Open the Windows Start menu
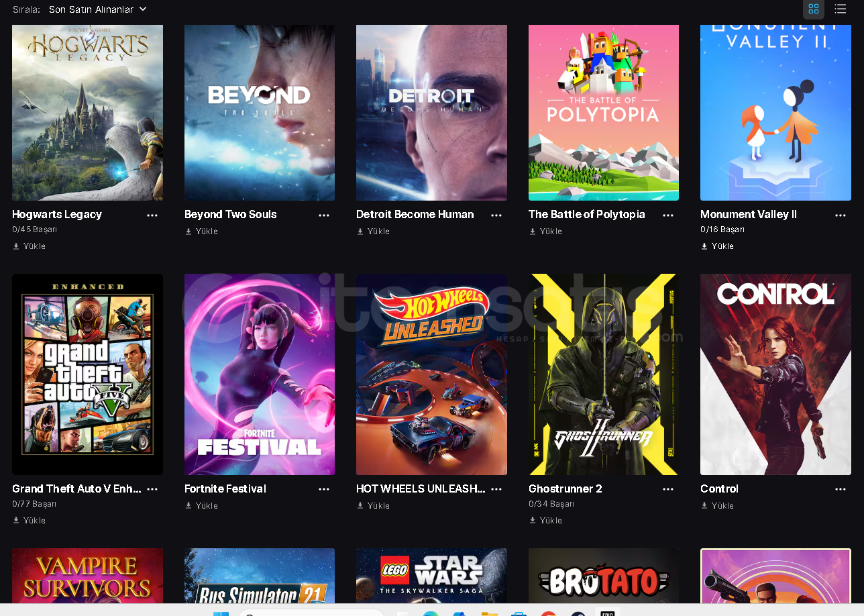Image resolution: width=864 pixels, height=616 pixels. pyautogui.click(x=221, y=614)
